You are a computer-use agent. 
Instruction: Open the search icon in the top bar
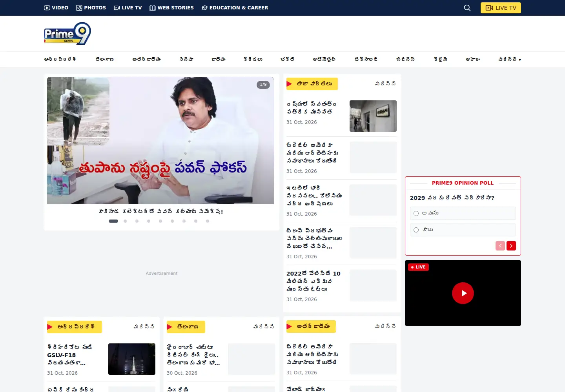click(467, 8)
